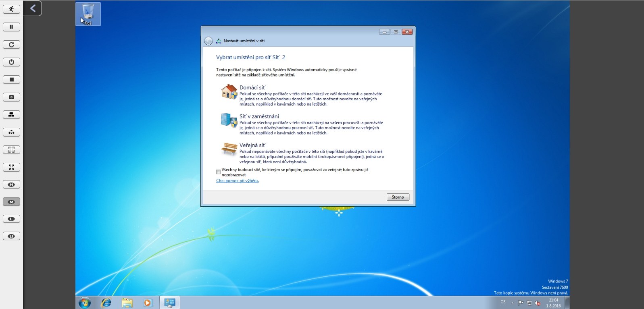Click the network location taskbar button

point(170,303)
